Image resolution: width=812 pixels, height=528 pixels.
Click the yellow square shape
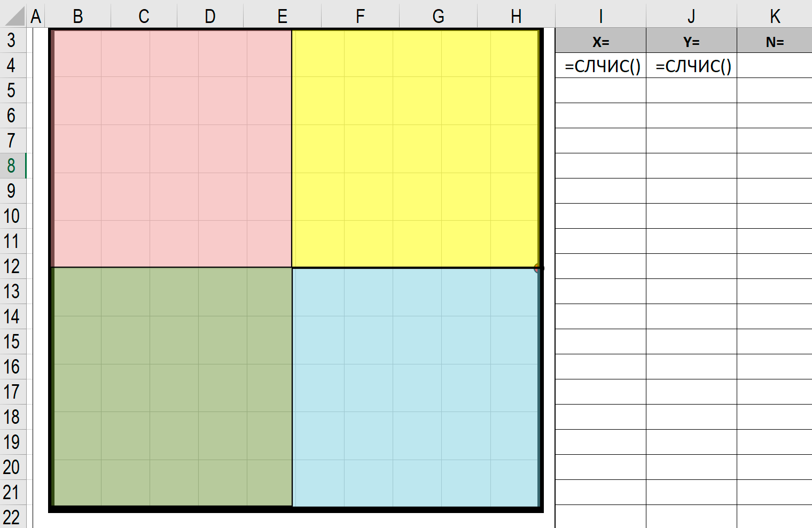416,149
